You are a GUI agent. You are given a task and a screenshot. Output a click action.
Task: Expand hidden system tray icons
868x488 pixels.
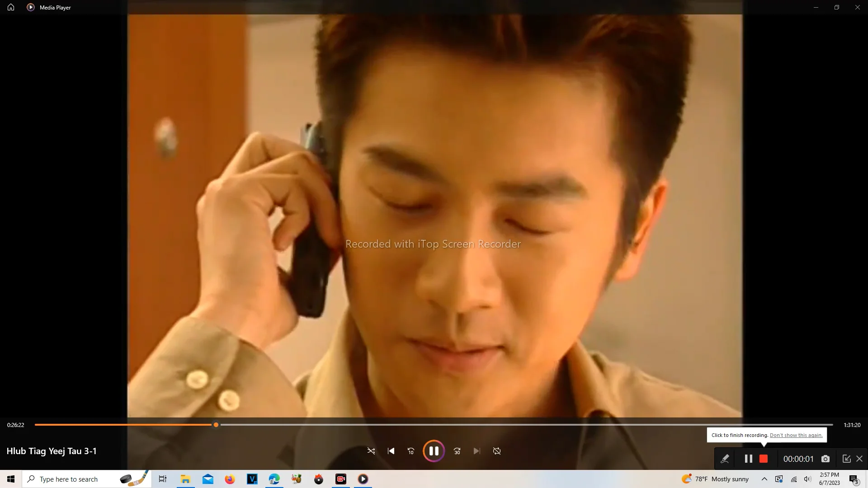764,479
